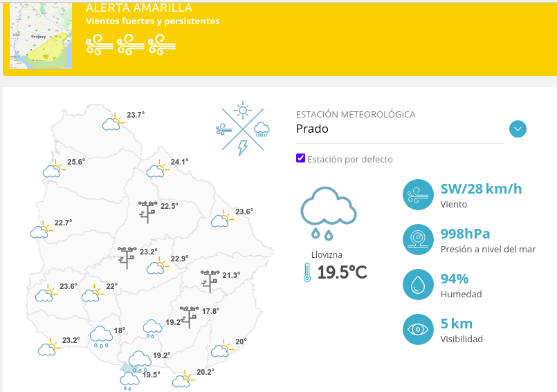This screenshot has width=557, height=392.
Task: Click the humidity droplet icon beside 94%
Action: pos(418,284)
